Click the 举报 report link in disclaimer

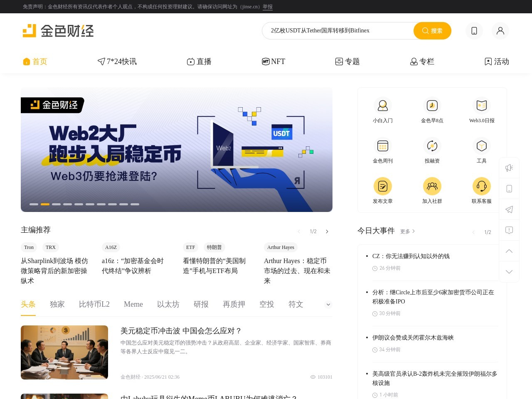pyautogui.click(x=268, y=7)
